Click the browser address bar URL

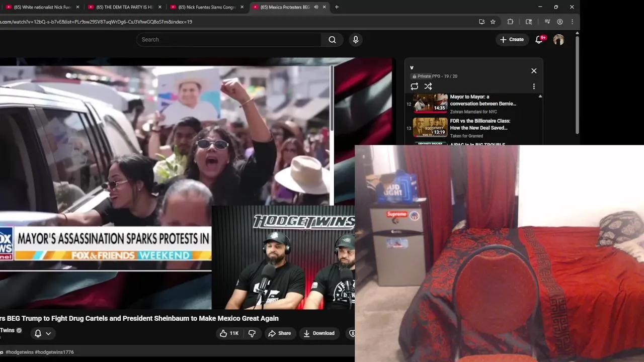[x=96, y=22]
